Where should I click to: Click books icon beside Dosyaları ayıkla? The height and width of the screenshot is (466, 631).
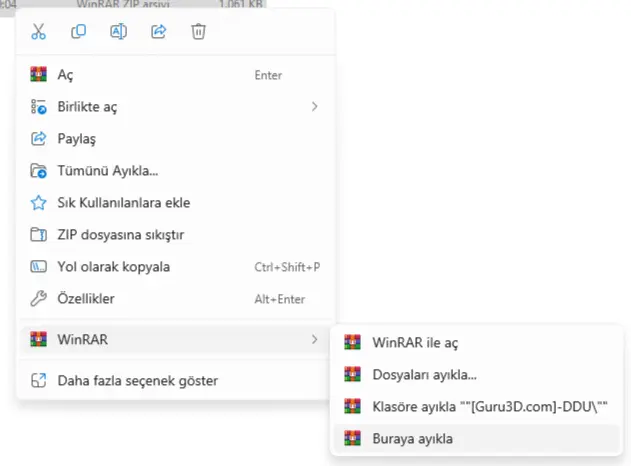(353, 375)
